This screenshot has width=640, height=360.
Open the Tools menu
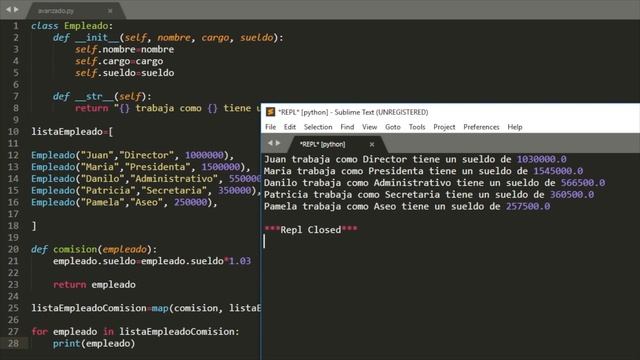[417, 127]
